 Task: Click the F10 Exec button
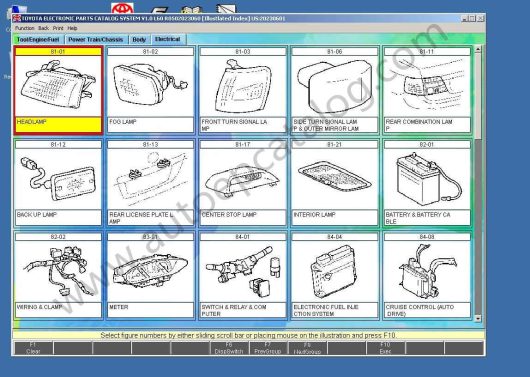point(385,348)
